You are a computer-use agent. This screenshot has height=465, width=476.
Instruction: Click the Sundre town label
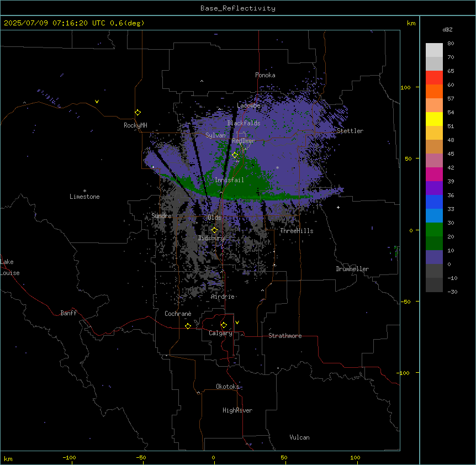161,216
